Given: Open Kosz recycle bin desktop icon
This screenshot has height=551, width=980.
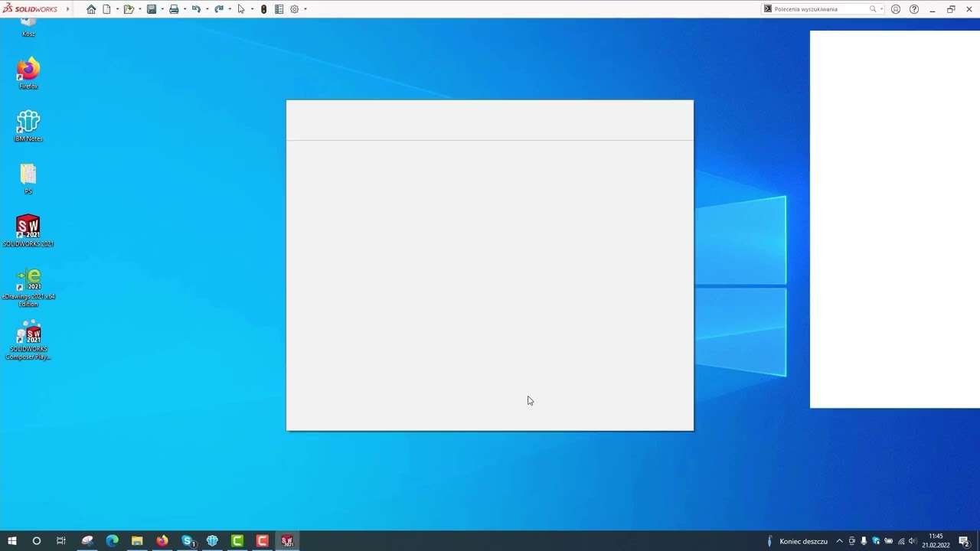Looking at the screenshot, I should 28,27.
